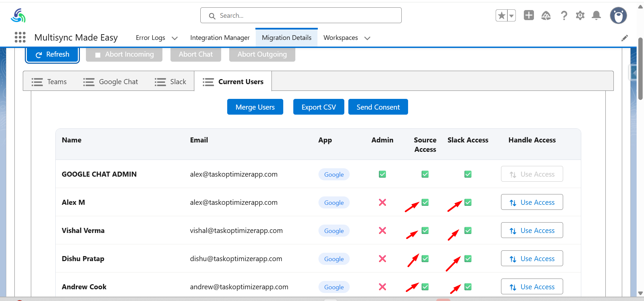Click the Send Consent button

click(378, 107)
